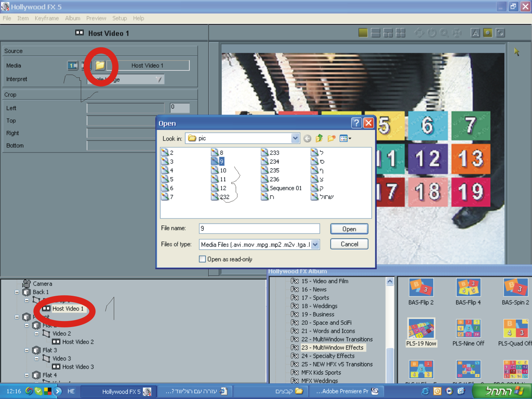Click the 'A' text toggle icon in preview toolbar
The width and height of the screenshot is (532, 399).
coord(475,33)
